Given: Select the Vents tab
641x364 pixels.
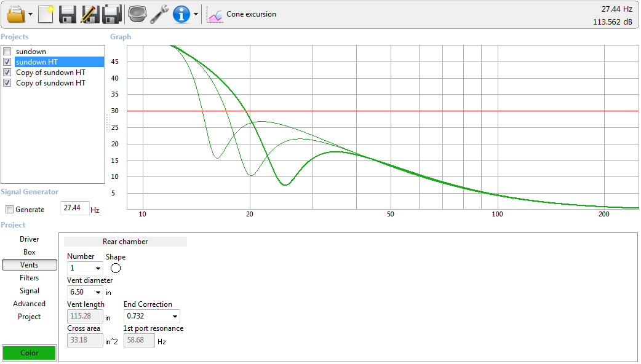Looking at the screenshot, I should pos(30,265).
